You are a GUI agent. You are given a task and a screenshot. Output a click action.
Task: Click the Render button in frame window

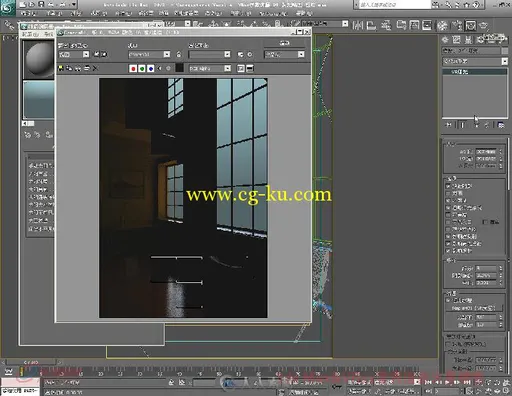click(x=284, y=43)
